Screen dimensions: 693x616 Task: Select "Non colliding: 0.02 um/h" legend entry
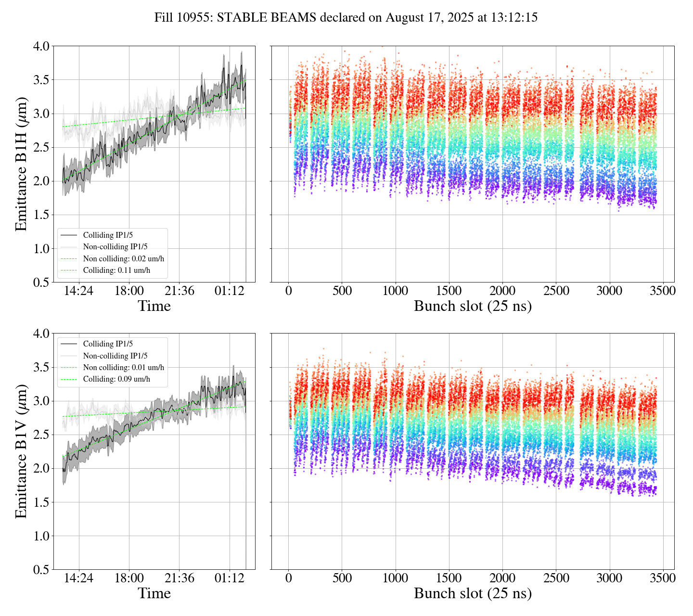point(123,259)
